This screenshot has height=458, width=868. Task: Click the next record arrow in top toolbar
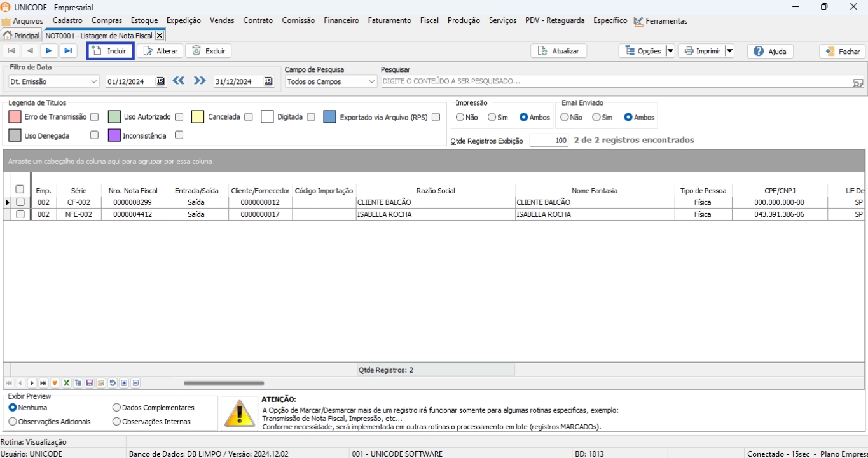tap(49, 51)
